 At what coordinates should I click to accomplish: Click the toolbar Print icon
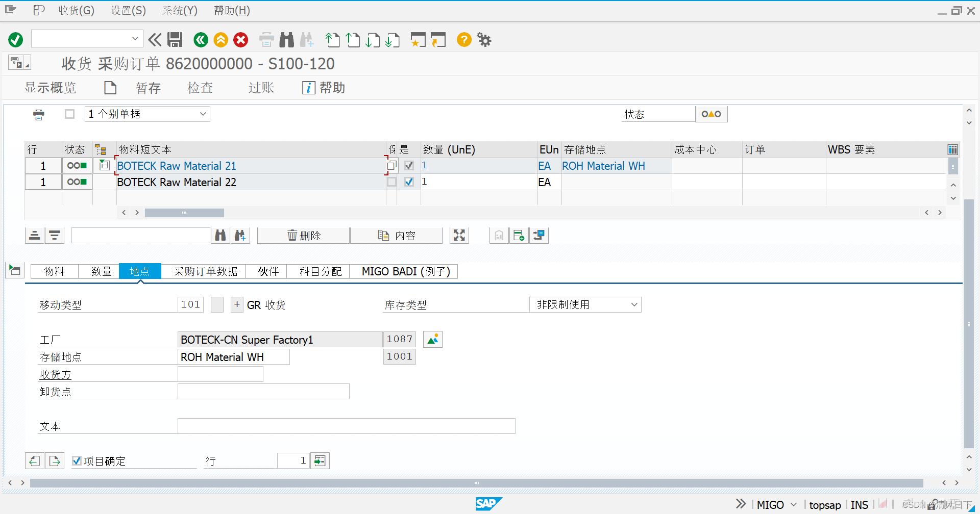pyautogui.click(x=266, y=40)
